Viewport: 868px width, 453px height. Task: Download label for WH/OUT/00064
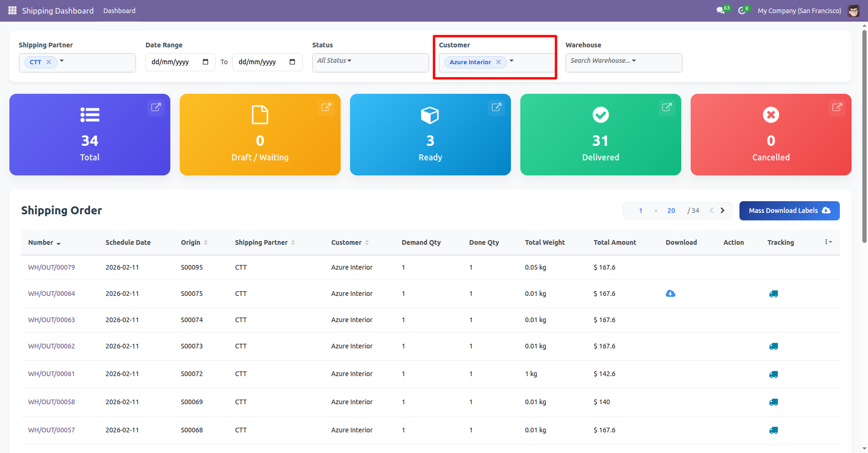[x=670, y=294]
